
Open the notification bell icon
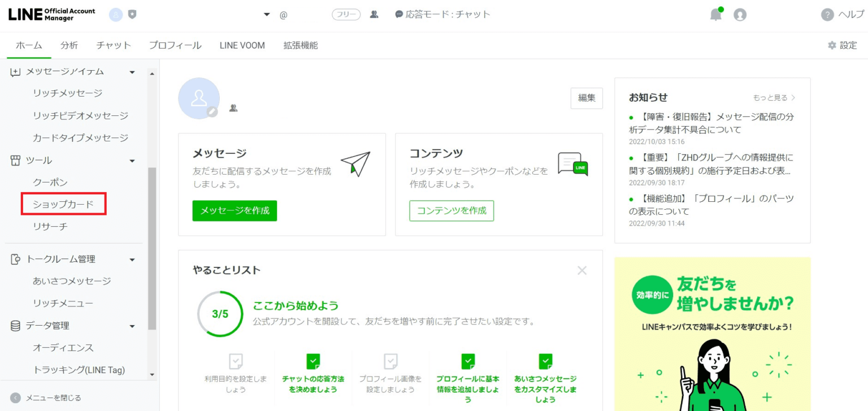click(715, 14)
